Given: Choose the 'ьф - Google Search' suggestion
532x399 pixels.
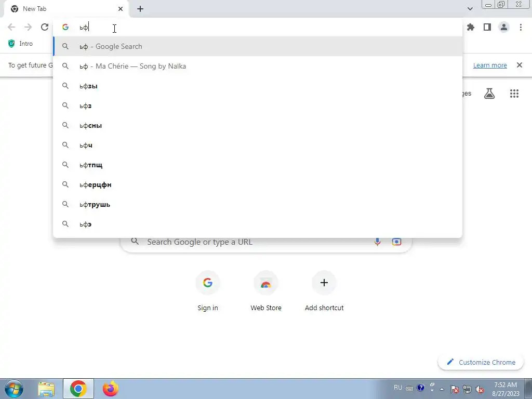Looking at the screenshot, I should click(258, 46).
